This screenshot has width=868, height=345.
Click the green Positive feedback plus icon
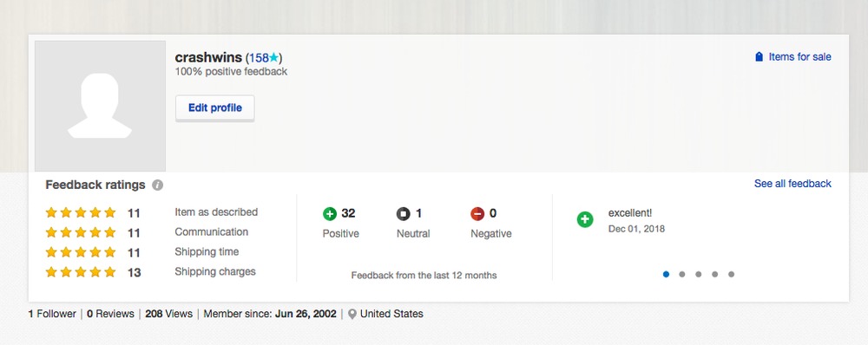click(x=330, y=214)
